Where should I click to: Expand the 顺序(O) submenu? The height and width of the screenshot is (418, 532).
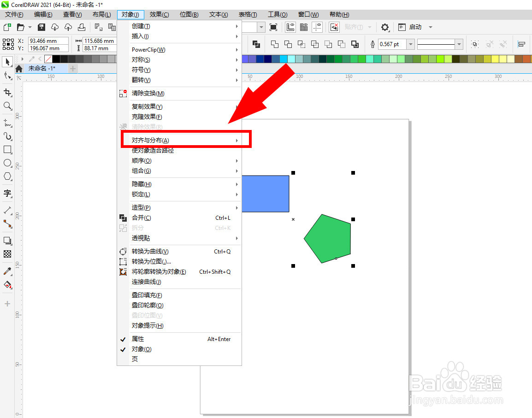(179, 160)
